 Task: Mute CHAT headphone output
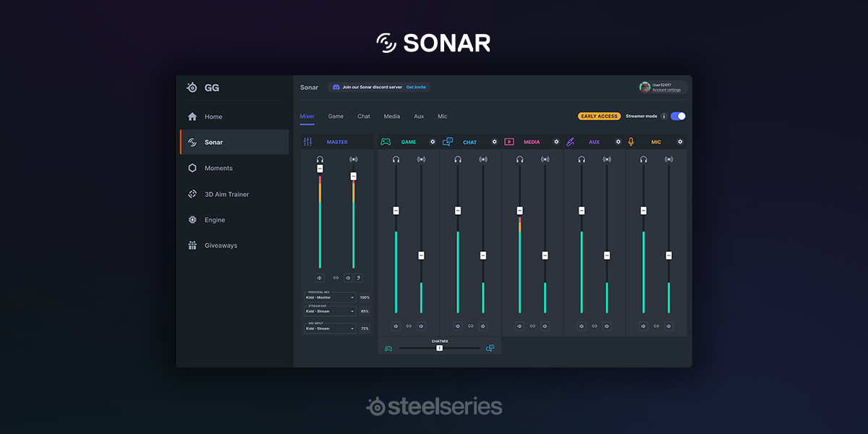coord(458,326)
